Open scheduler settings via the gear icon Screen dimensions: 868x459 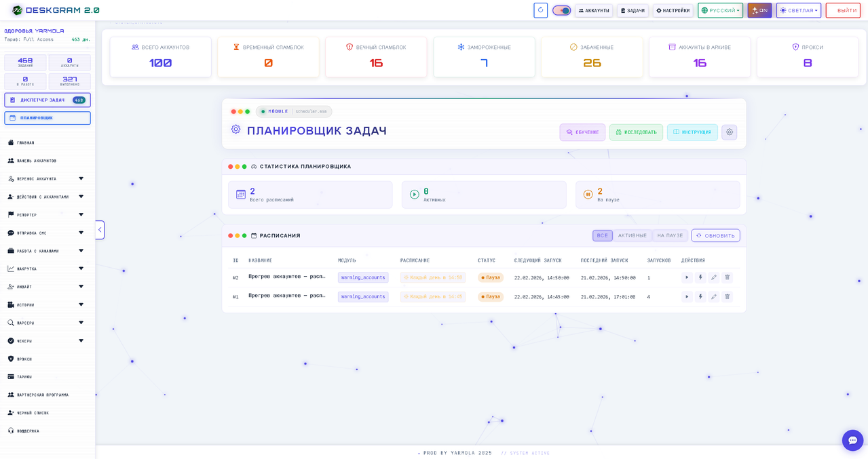tap(729, 132)
